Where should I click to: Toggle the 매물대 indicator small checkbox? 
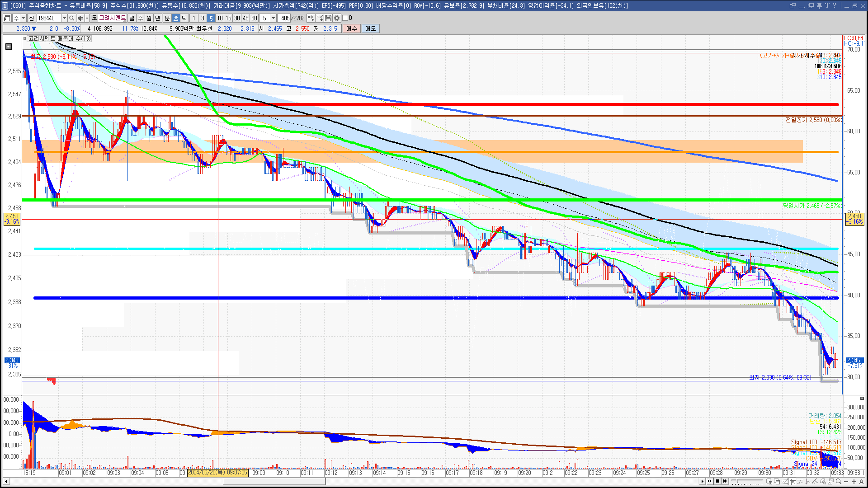pyautogui.click(x=25, y=39)
